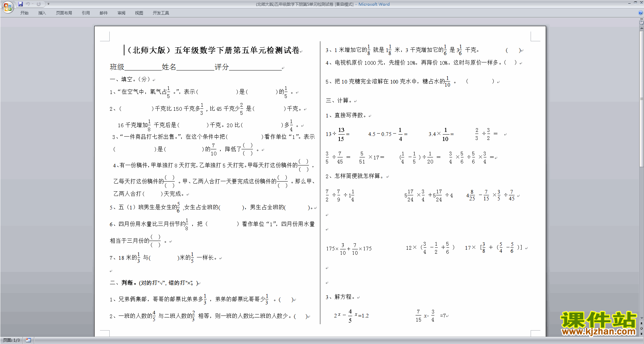This screenshot has width=644, height=344.
Task: Click the vertical scrollbar down arrow
Action: (642, 318)
